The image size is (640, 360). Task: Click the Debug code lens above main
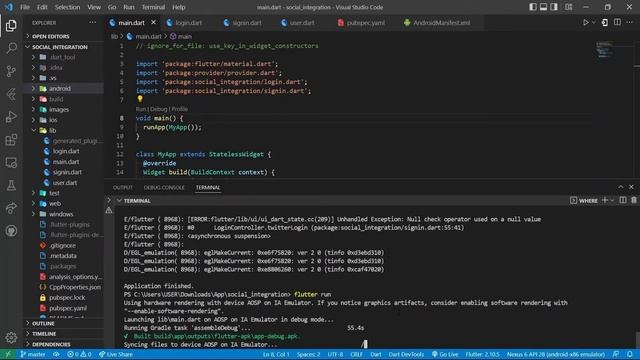[159, 109]
